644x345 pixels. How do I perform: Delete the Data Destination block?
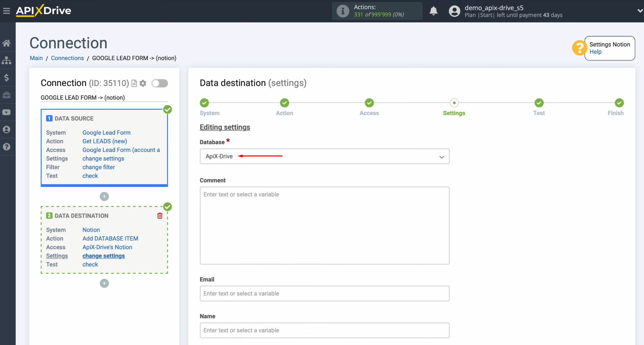[x=160, y=215]
